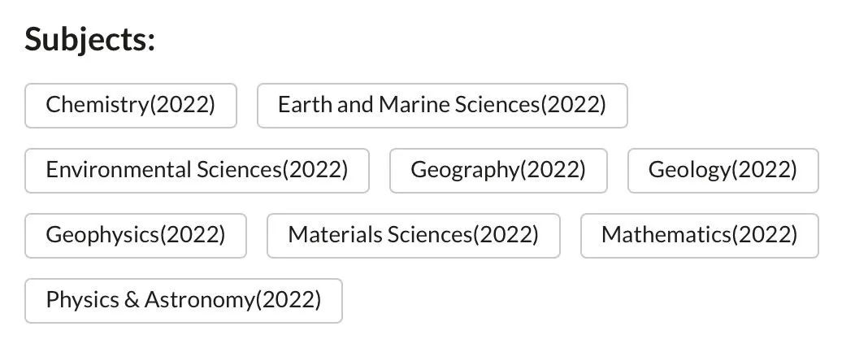Choose the Earth and Marine Sciences tag
Viewport: 868px width, 361px height.
click(x=442, y=105)
